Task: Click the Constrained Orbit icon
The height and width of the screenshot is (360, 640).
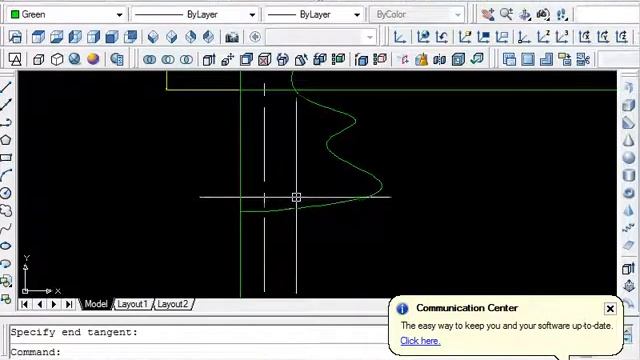Action: [x=524, y=15]
